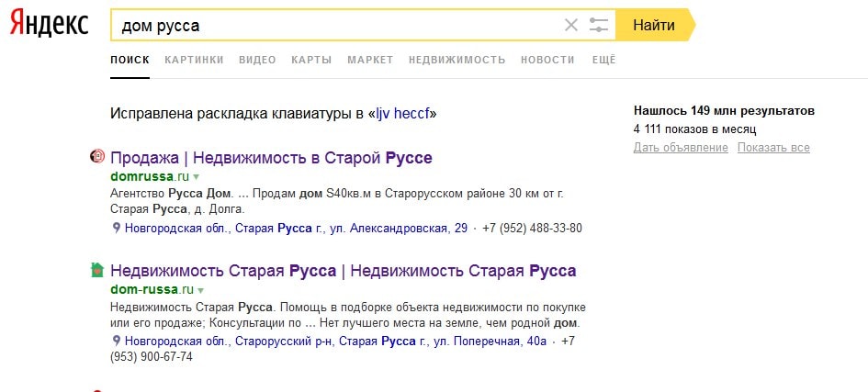Click the green house favicon for dom-russa.ru

(97, 270)
